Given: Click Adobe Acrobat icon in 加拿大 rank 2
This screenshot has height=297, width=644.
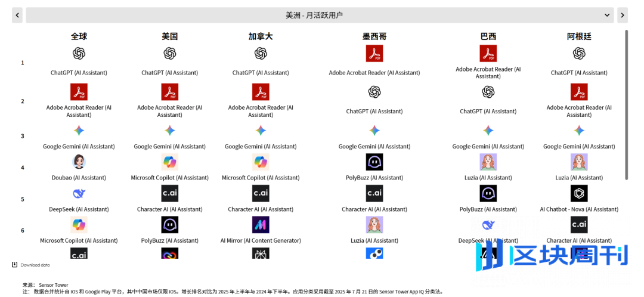Looking at the screenshot, I should 261,92.
